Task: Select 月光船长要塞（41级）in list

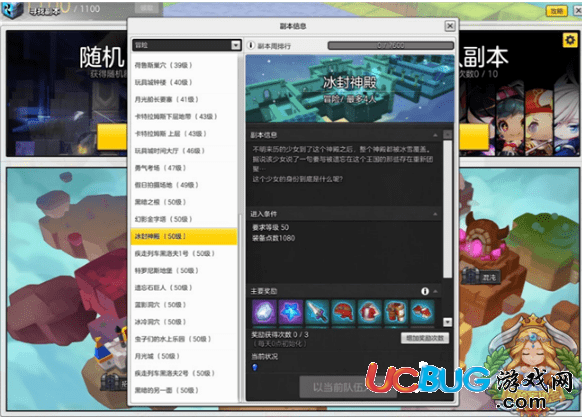Action: pos(184,100)
